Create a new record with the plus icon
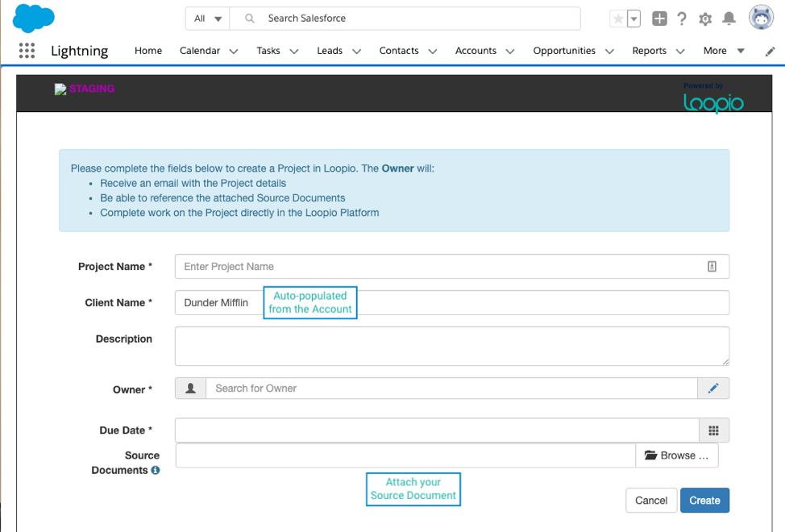Image resolution: width=785 pixels, height=532 pixels. [x=659, y=19]
